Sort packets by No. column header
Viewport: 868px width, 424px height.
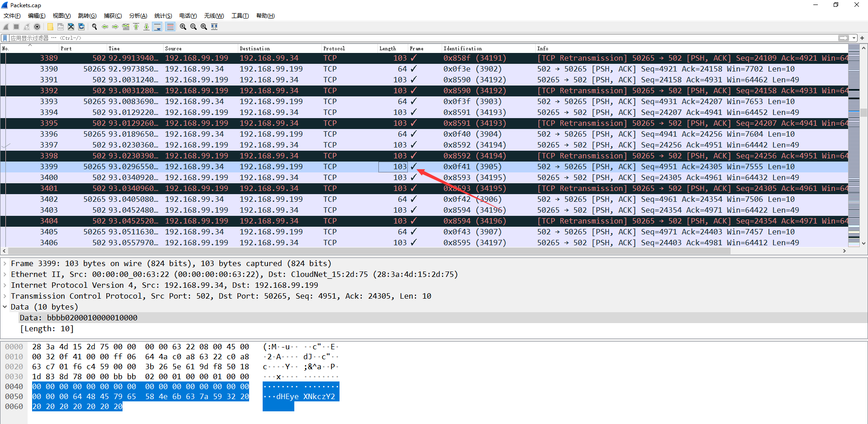(x=30, y=48)
